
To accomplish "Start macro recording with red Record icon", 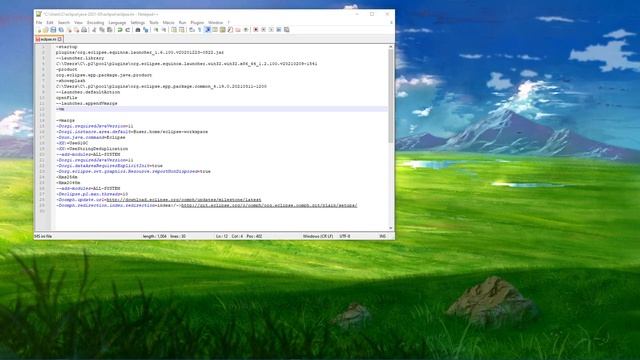I will click(x=256, y=30).
